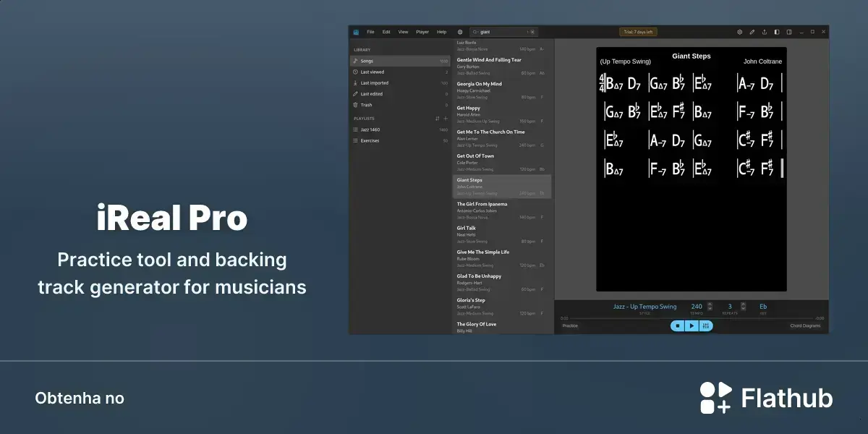Click the iReal Pro app logo icon
Screen dimensions: 868x434
click(356, 32)
